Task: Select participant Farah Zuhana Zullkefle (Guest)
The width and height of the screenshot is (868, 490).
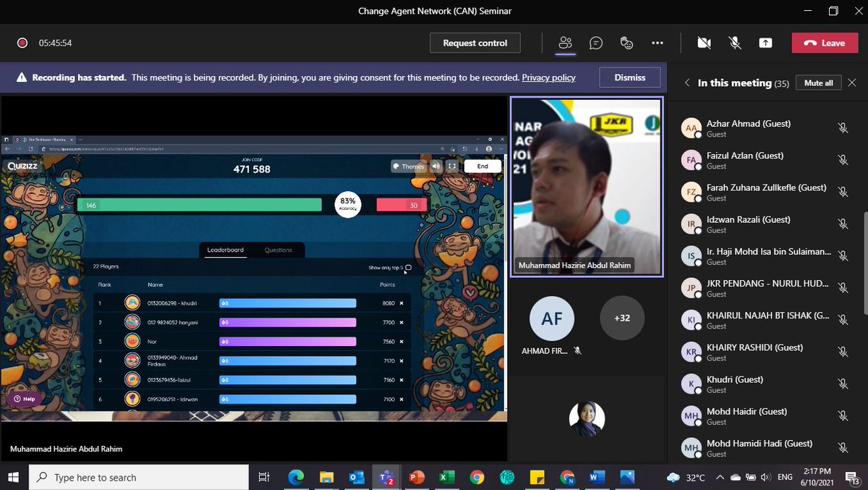Action: (x=767, y=192)
